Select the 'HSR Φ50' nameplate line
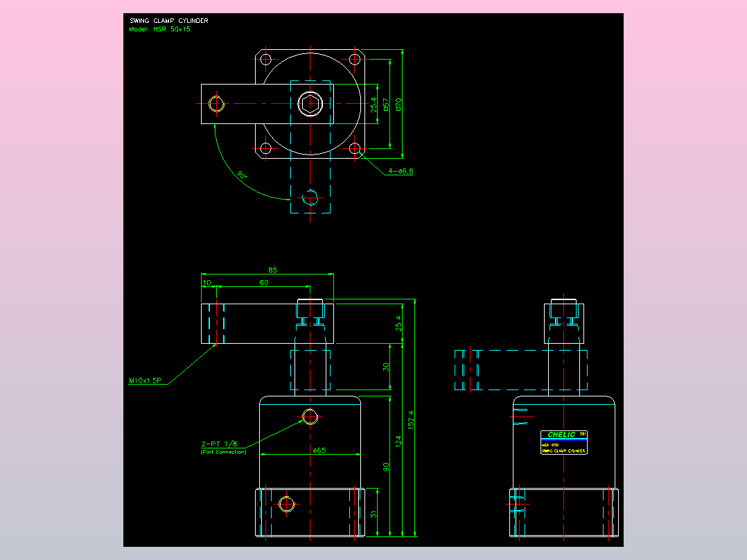This screenshot has height=560, width=747. coord(550,445)
